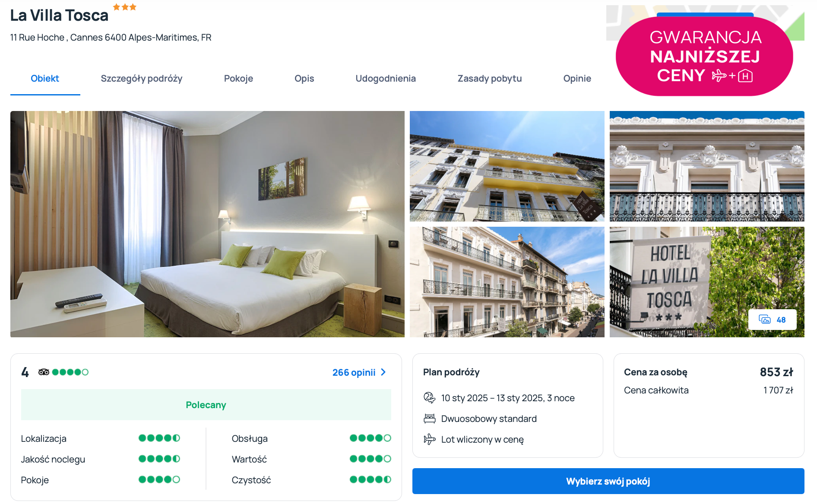The image size is (817, 504).
Task: Open the 266 opinii link
Action: click(354, 372)
